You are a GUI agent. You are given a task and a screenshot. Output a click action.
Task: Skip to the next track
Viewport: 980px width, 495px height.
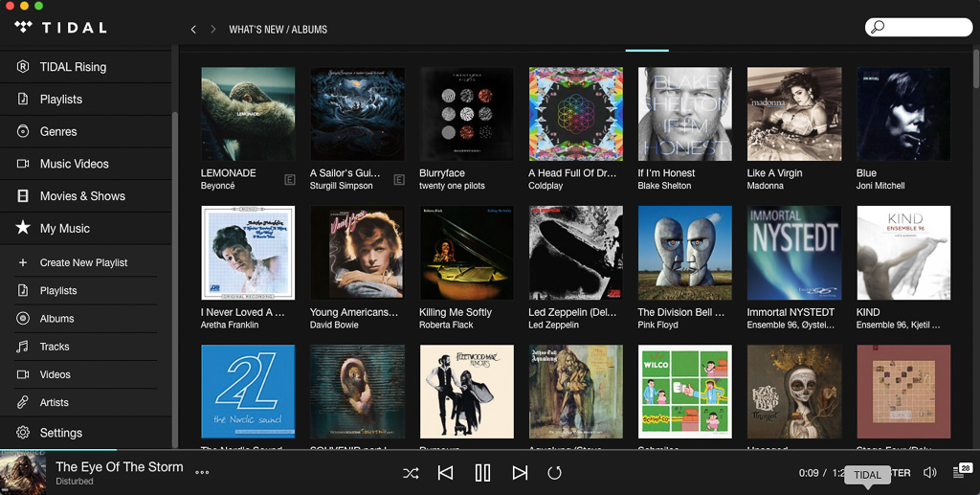click(x=520, y=473)
